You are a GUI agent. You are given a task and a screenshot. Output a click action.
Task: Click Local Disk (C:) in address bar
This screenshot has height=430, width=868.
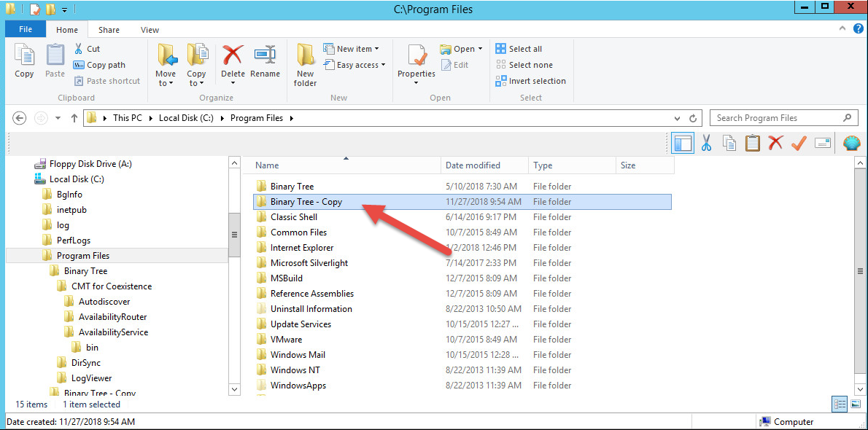point(186,118)
